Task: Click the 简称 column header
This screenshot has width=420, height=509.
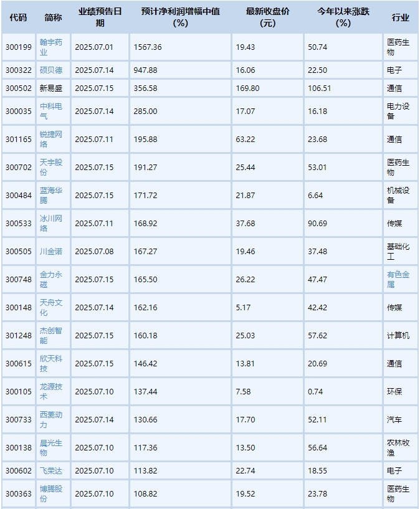Action: (53, 17)
